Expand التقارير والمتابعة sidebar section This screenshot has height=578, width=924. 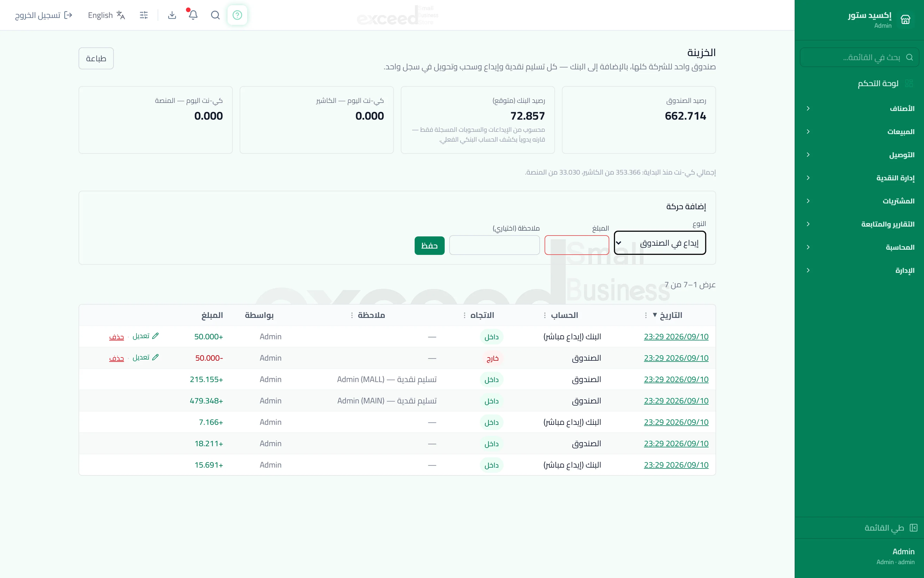pos(859,224)
